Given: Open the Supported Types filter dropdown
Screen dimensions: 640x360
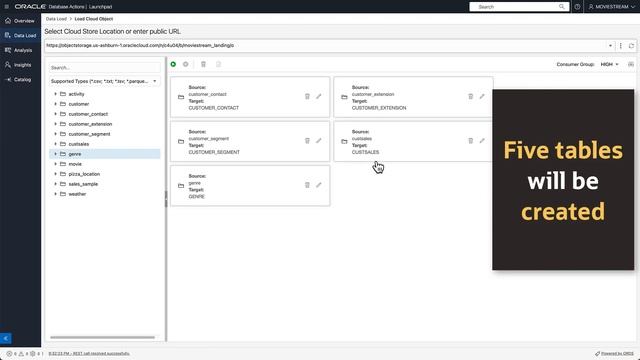Looking at the screenshot, I should [x=105, y=81].
